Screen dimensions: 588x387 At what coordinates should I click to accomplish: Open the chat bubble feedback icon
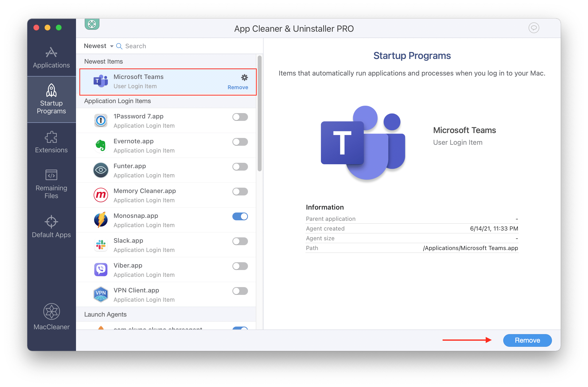pyautogui.click(x=533, y=28)
